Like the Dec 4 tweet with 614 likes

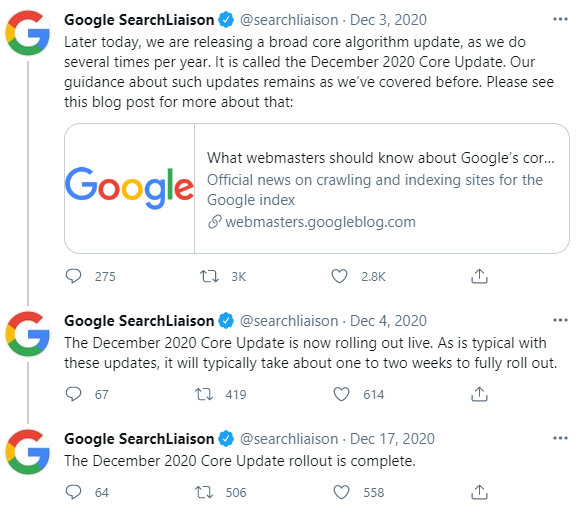(341, 394)
